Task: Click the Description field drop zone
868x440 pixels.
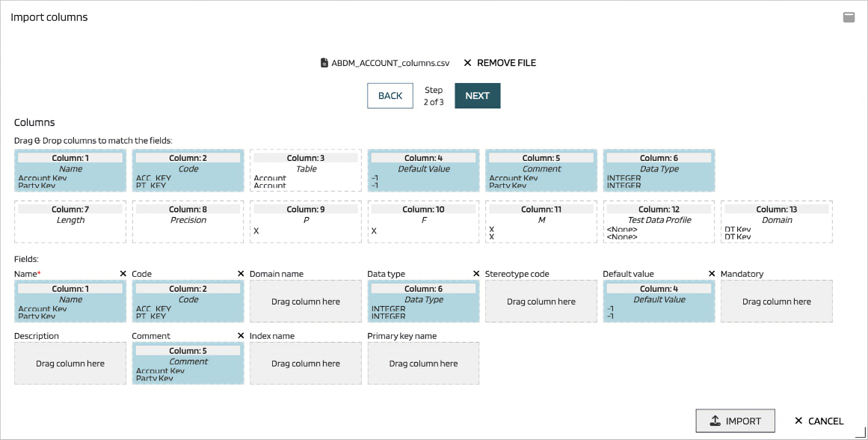Action: [70, 364]
